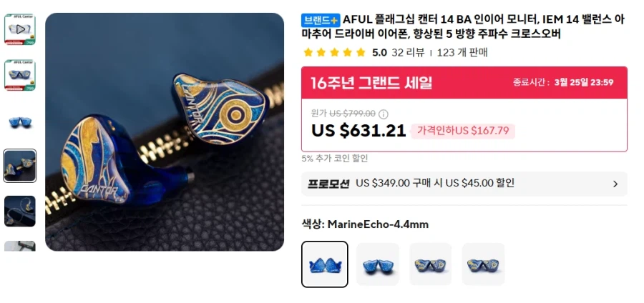Select the partially visible bottom thumbnail
644x303 pixels.
click(20, 246)
